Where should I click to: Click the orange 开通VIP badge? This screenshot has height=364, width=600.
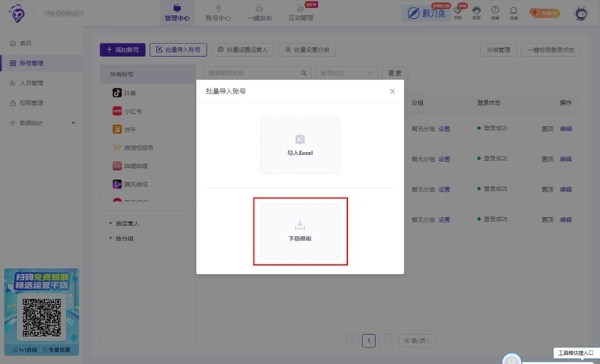pyautogui.click(x=544, y=13)
